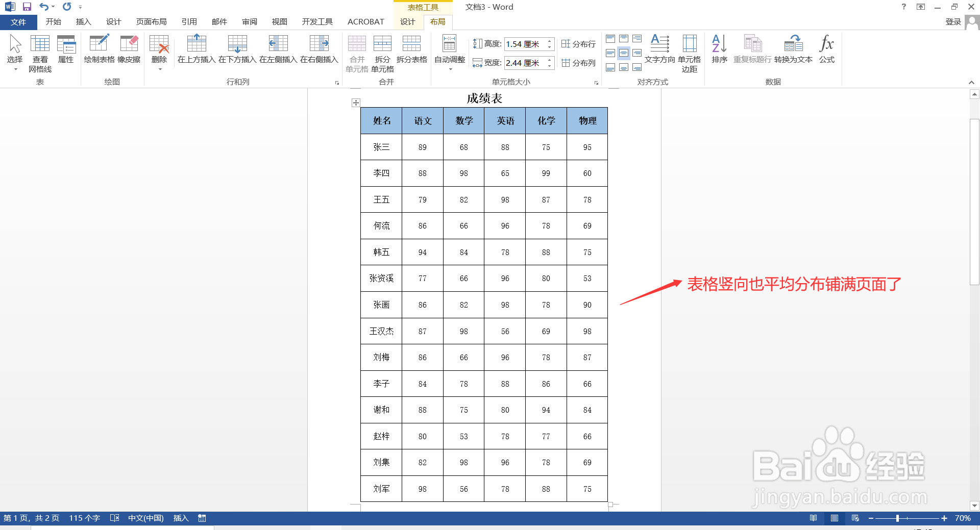This screenshot has height=530, width=980.
Task: Click the zoom in plus button
Action: tap(944, 518)
